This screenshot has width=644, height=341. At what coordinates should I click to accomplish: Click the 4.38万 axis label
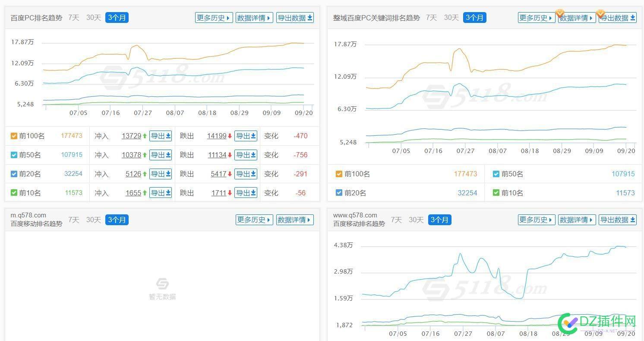343,245
